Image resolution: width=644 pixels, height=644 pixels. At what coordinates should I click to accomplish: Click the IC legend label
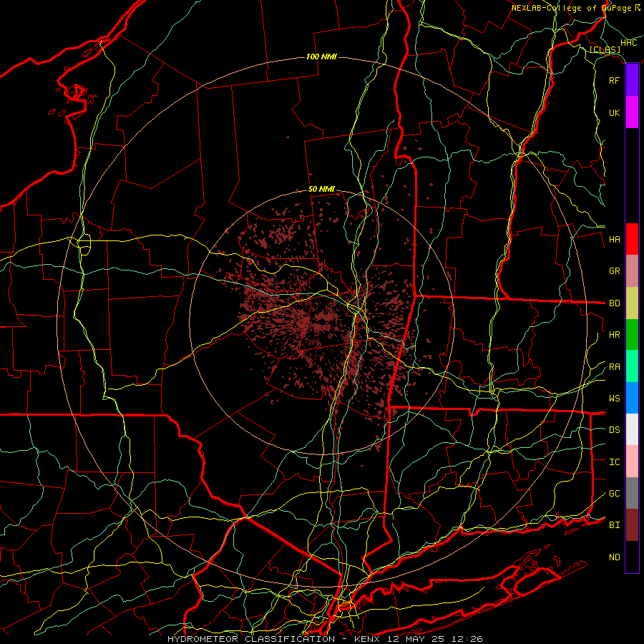(x=614, y=462)
